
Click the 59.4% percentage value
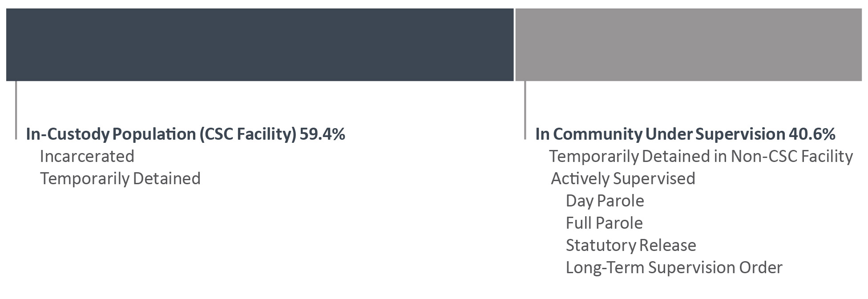click(323, 134)
